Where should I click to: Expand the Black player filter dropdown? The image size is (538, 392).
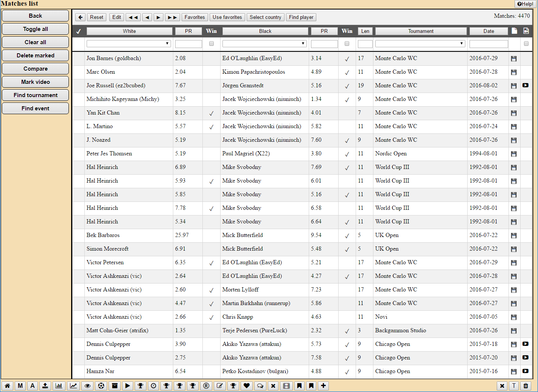[x=264, y=44]
